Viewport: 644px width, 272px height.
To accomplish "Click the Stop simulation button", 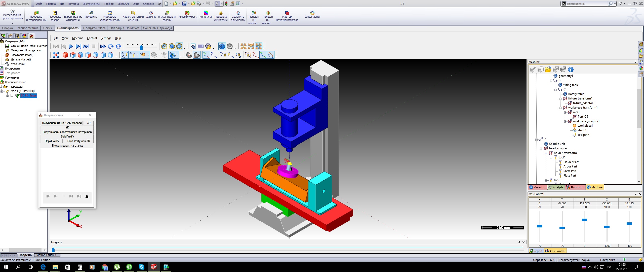I will pyautogui.click(x=94, y=46).
